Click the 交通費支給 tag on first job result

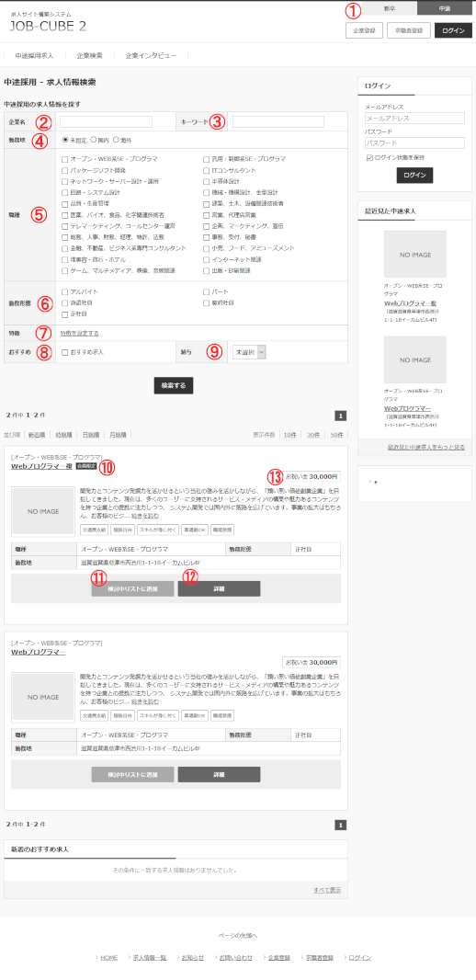click(95, 530)
